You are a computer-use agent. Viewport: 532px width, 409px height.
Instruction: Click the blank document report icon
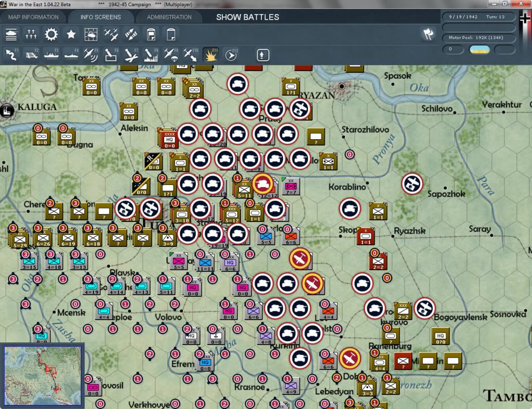[x=171, y=34]
